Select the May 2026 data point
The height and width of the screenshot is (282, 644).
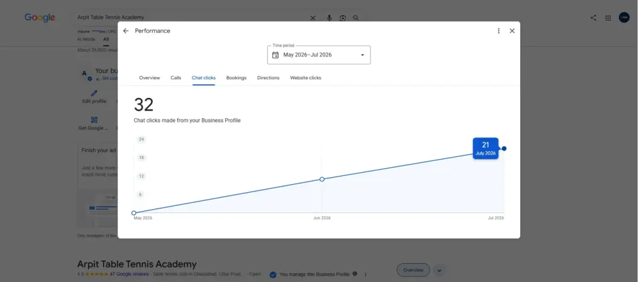click(134, 213)
